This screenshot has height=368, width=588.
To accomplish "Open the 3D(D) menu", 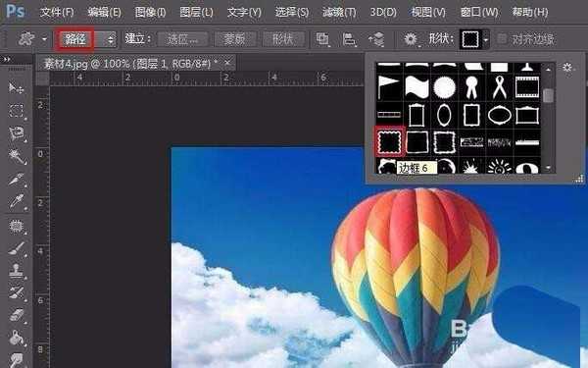I will (383, 13).
